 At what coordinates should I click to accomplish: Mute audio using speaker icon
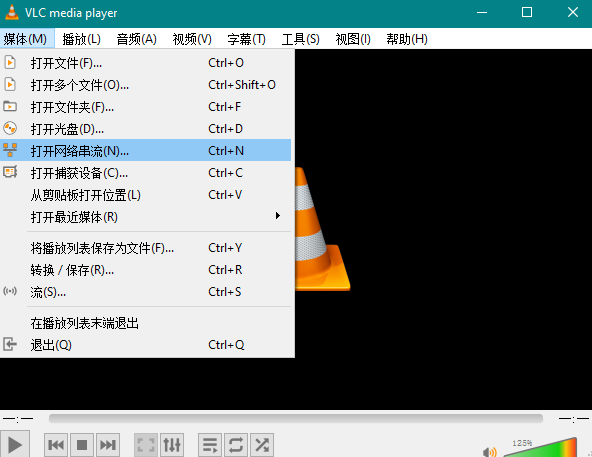pos(489,452)
